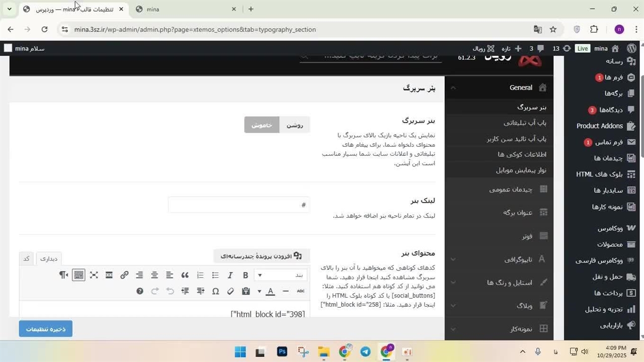Click the Bold formatting icon in editor
This screenshot has height=362, width=644.
246,275
